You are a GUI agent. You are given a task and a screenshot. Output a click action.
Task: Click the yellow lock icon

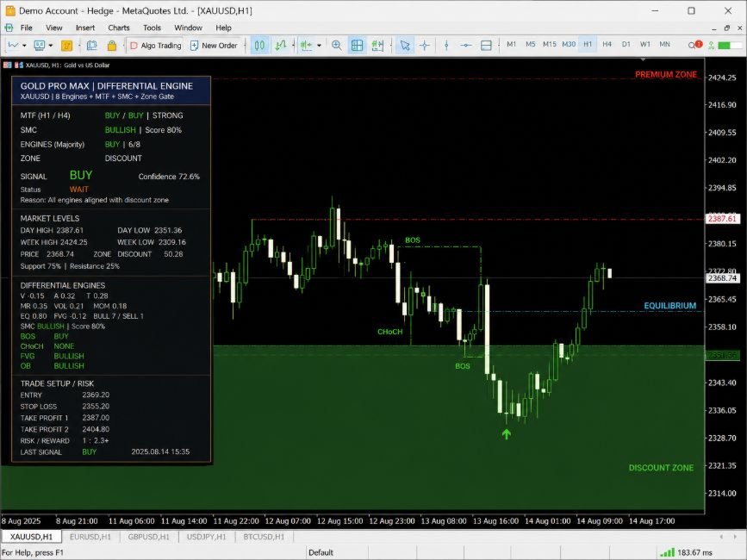click(111, 46)
